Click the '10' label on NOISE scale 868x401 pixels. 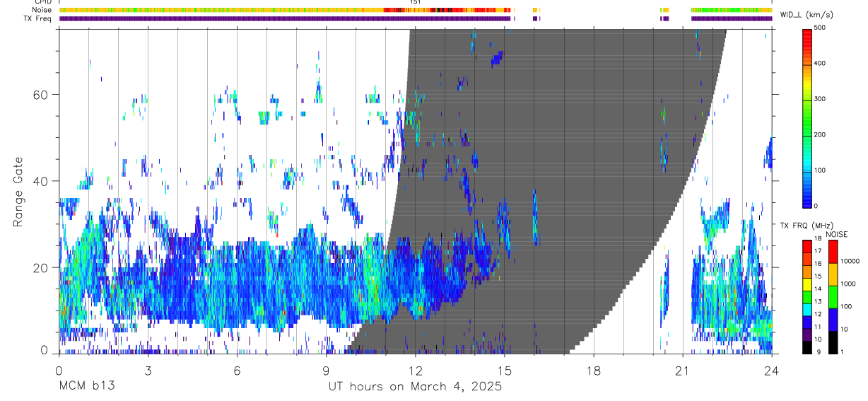[x=845, y=330]
